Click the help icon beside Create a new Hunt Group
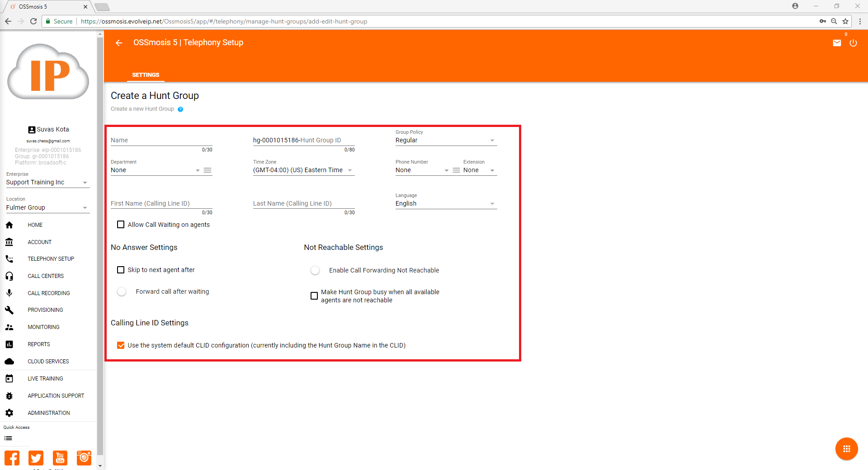Image resolution: width=868 pixels, height=470 pixels. (180, 109)
